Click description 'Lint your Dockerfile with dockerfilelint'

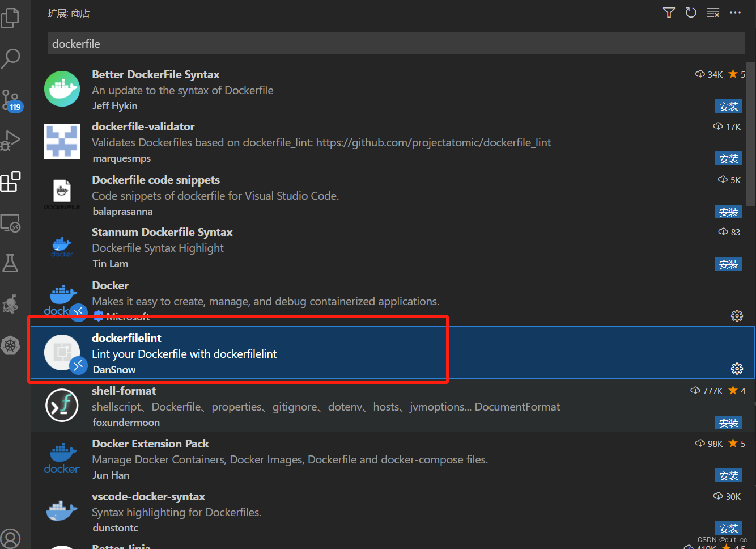click(184, 354)
